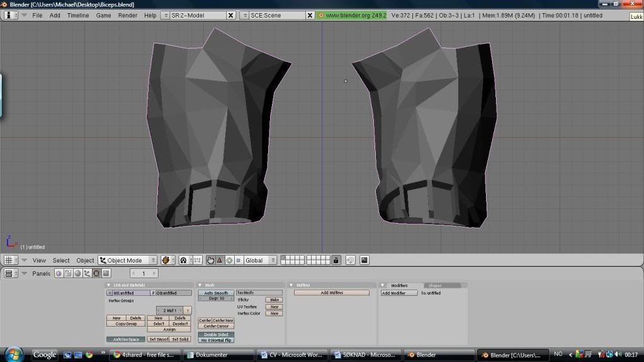Switch to the Shading sphere icon in Panels

77,273
